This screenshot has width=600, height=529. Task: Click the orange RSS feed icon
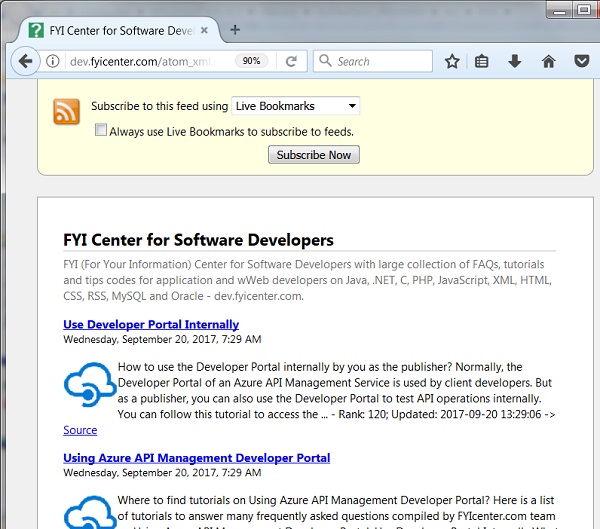tap(67, 112)
